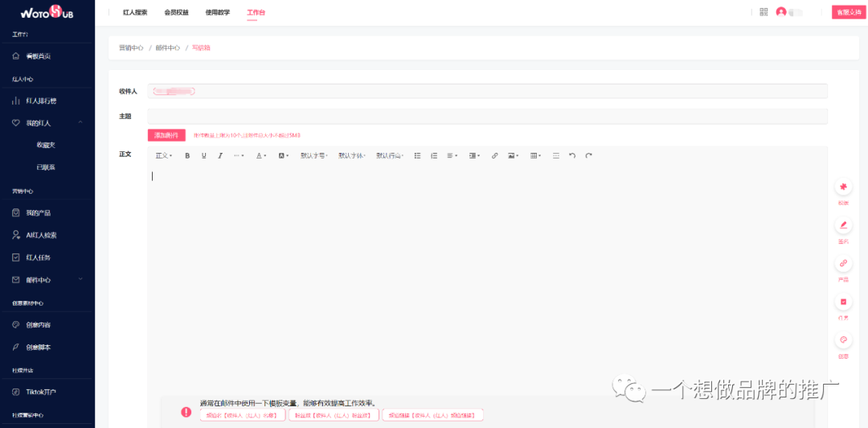Click the red warning icon in tip bar
Viewport: 868px width, 428px height.
tap(186, 412)
